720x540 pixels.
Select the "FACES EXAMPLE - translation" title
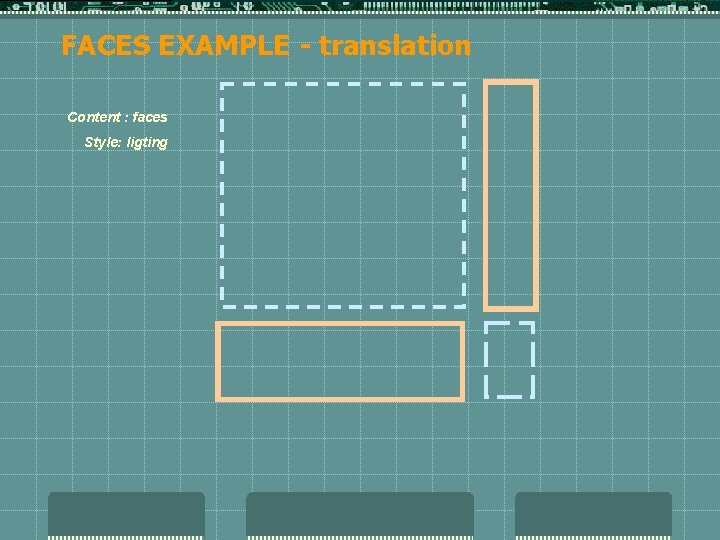266,46
